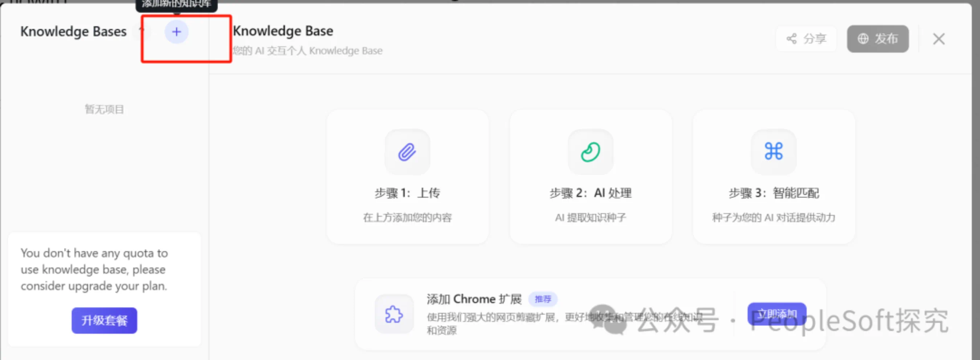
Task: Click the green AI processing bean icon
Action: (590, 152)
